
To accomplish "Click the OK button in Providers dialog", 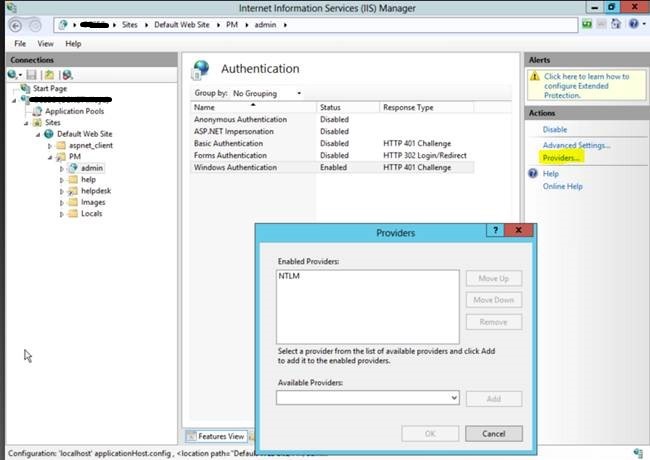I will coord(430,433).
